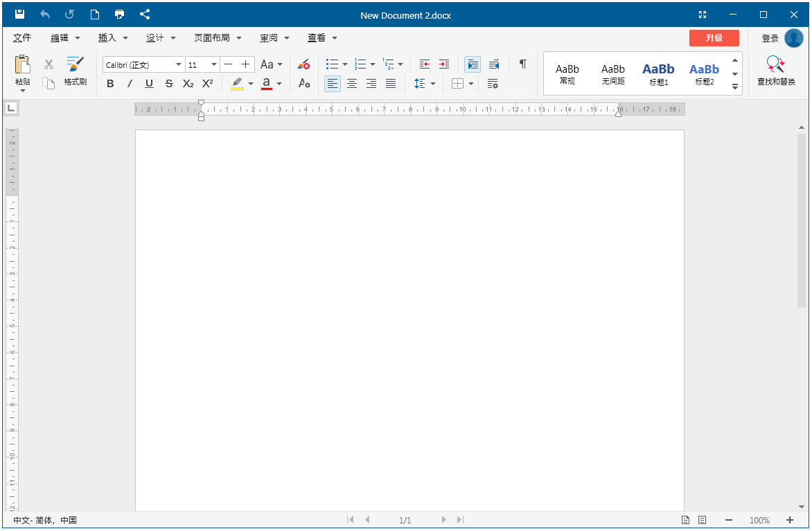Screen dimensions: 812x531
Task: Toggle subscript formatting
Action: [188, 83]
